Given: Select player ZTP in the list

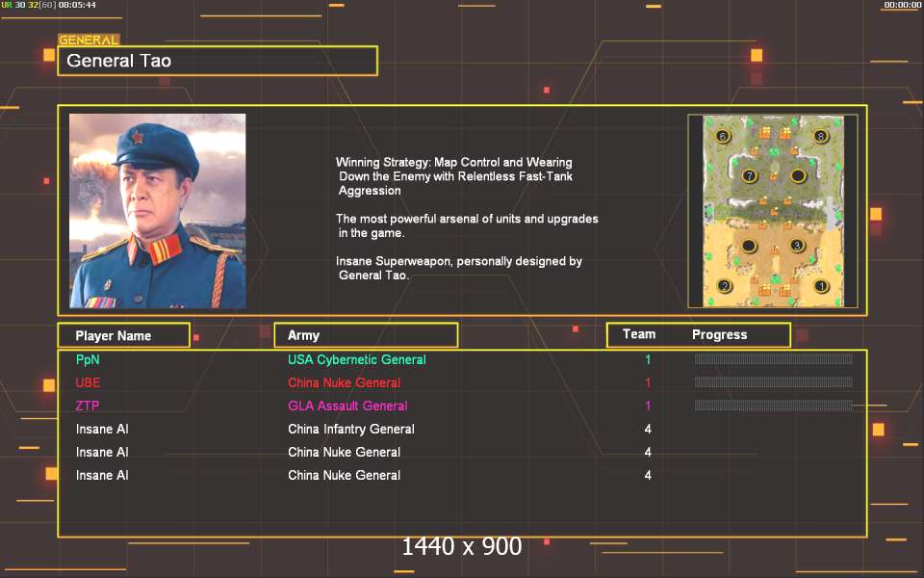Looking at the screenshot, I should click(x=88, y=406).
